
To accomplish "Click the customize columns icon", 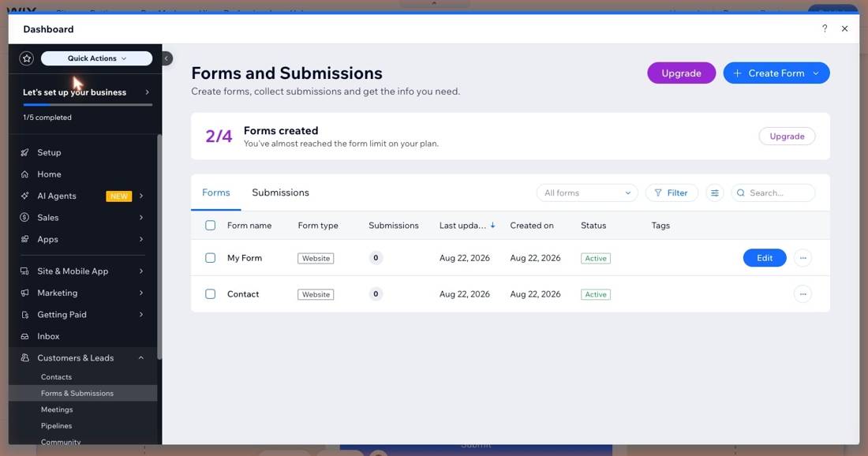I will coord(715,192).
